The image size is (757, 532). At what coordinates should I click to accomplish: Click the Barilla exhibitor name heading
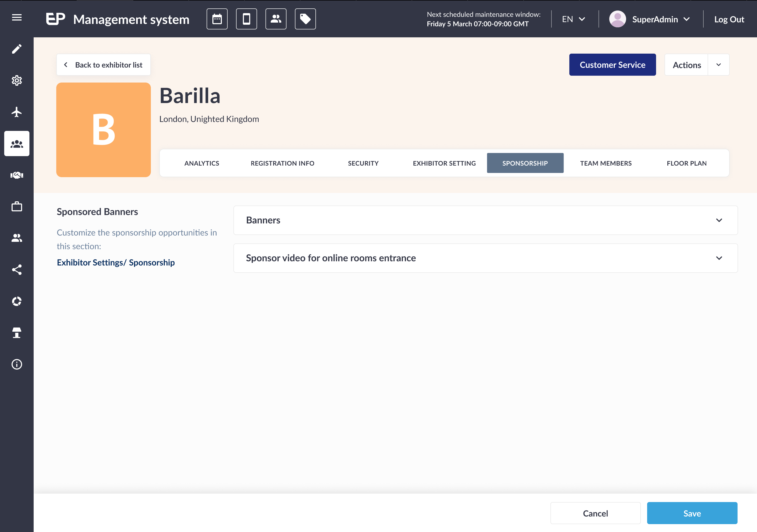(190, 96)
